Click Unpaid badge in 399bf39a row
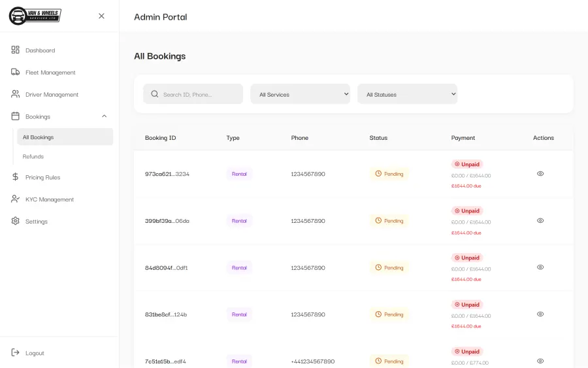 click(x=467, y=211)
